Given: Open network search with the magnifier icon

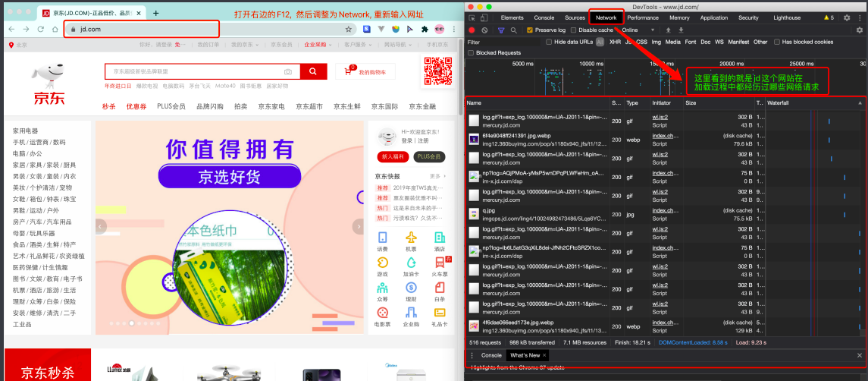Looking at the screenshot, I should coord(514,30).
